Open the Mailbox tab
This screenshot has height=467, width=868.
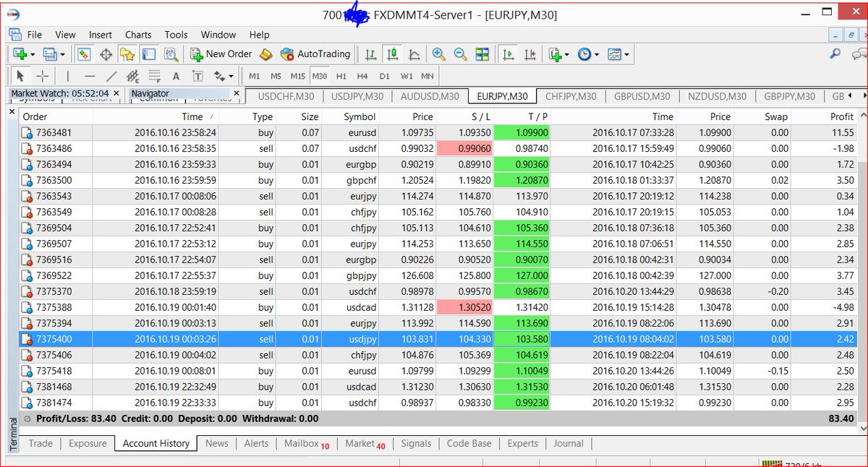tap(306, 443)
